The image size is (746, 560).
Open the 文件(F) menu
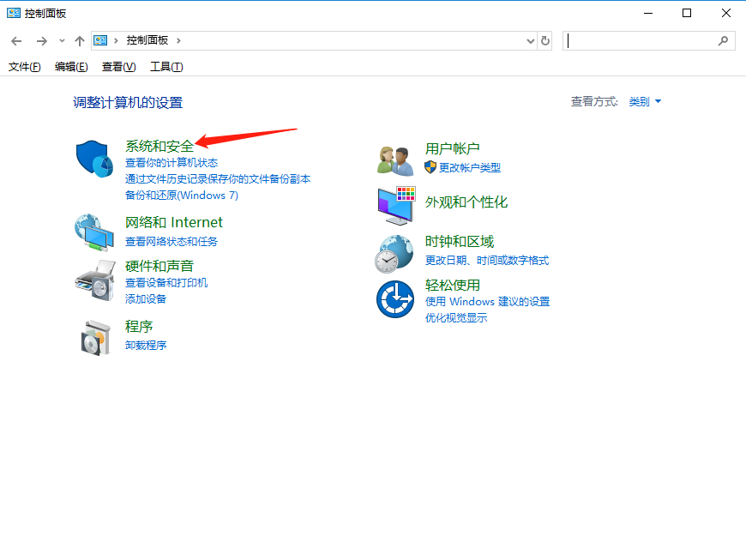pyautogui.click(x=24, y=67)
